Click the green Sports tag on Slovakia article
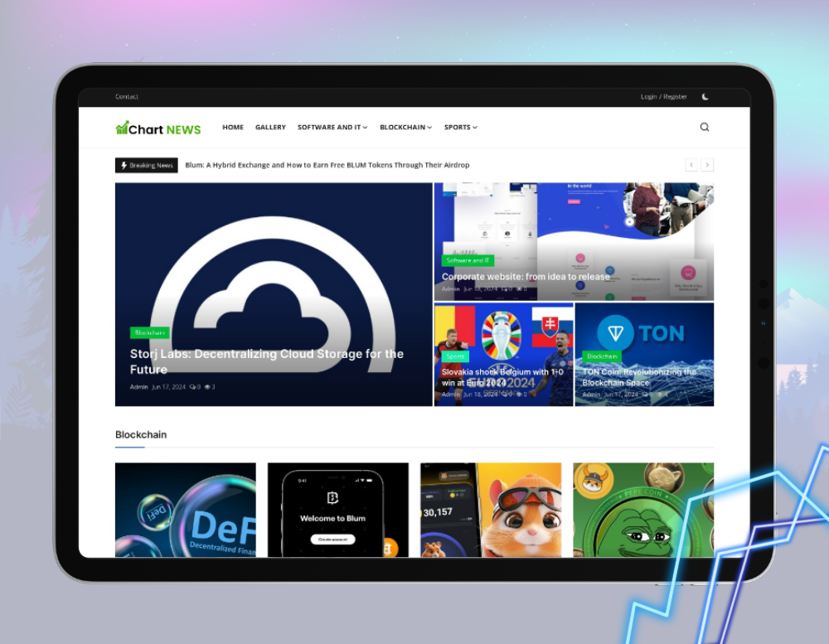The image size is (829, 644). [455, 356]
